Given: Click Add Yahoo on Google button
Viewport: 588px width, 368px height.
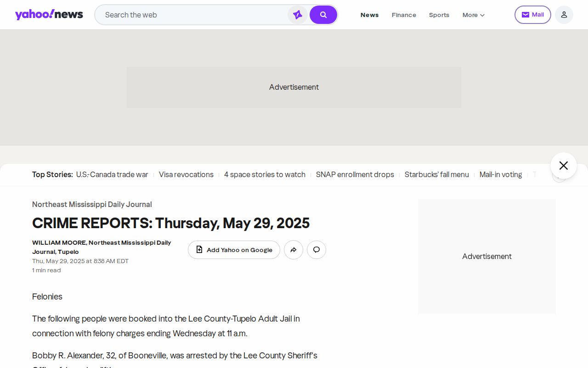Looking at the screenshot, I should [x=234, y=250].
